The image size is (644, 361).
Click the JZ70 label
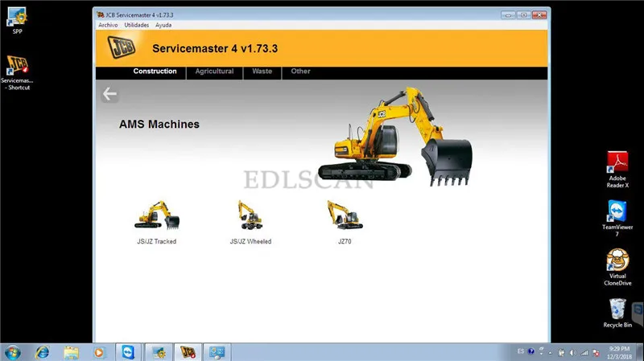[x=345, y=242]
